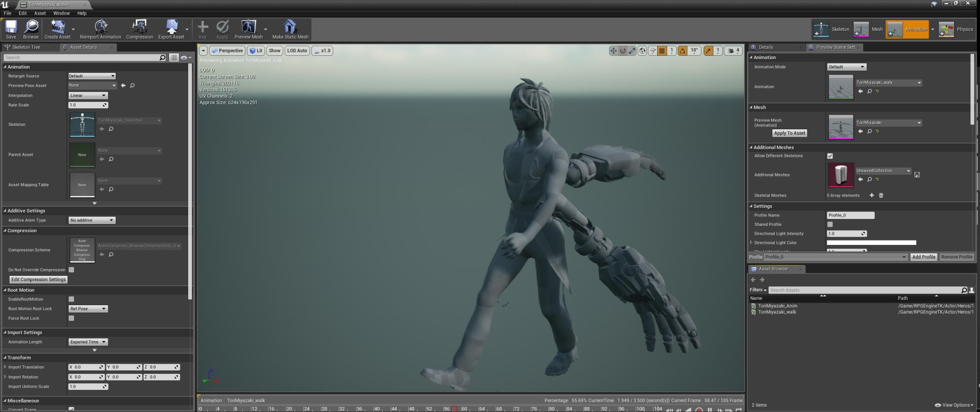Clear Skeletal Meshes array with the trash icon
The height and width of the screenshot is (412, 980).
(881, 195)
